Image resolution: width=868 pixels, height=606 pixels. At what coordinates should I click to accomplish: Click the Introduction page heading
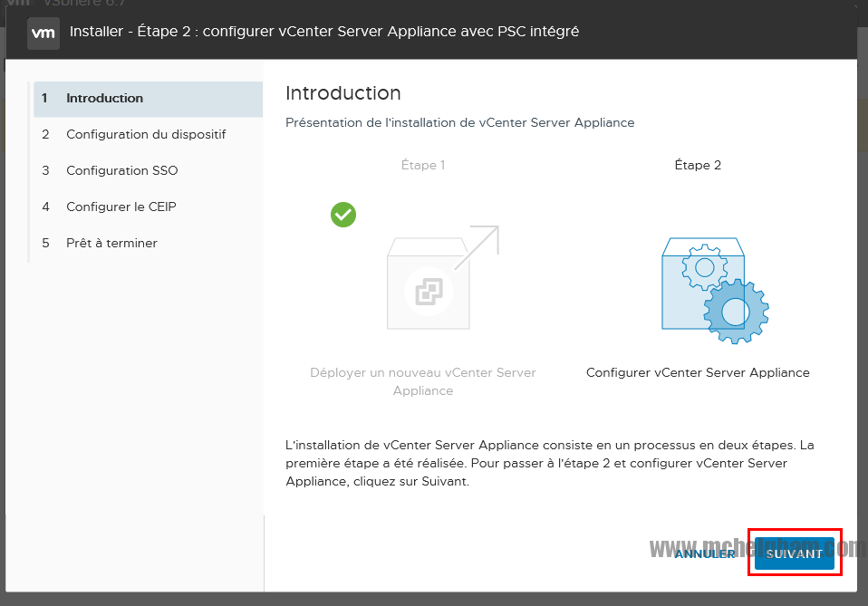point(343,93)
